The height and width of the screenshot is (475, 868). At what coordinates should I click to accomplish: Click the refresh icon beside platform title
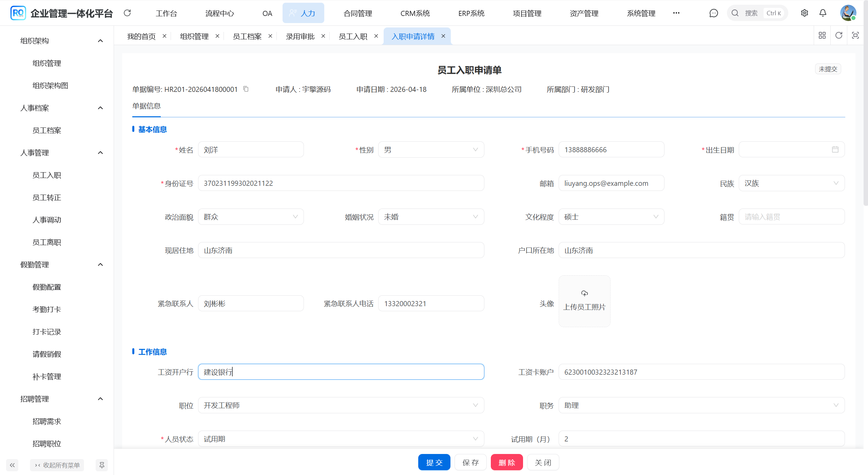coord(127,13)
